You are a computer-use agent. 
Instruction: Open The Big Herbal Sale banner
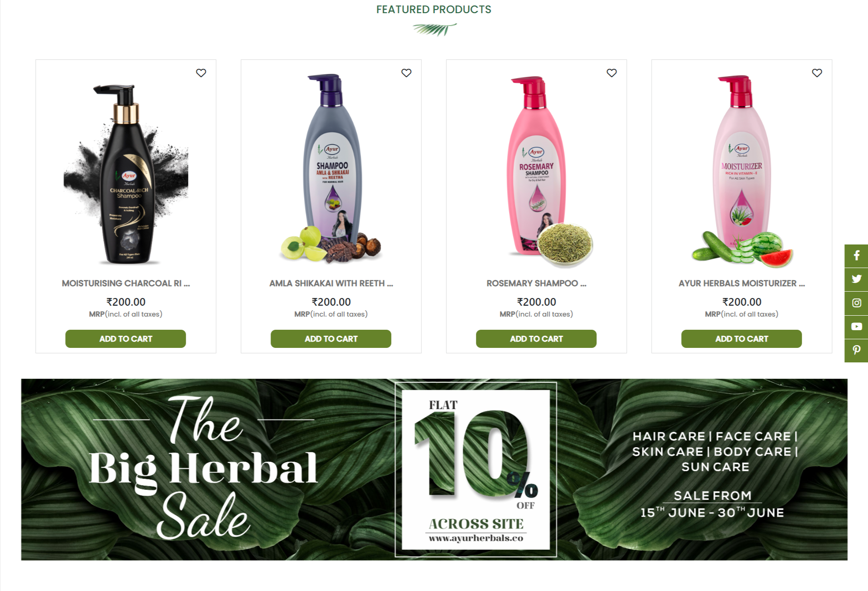coord(434,469)
